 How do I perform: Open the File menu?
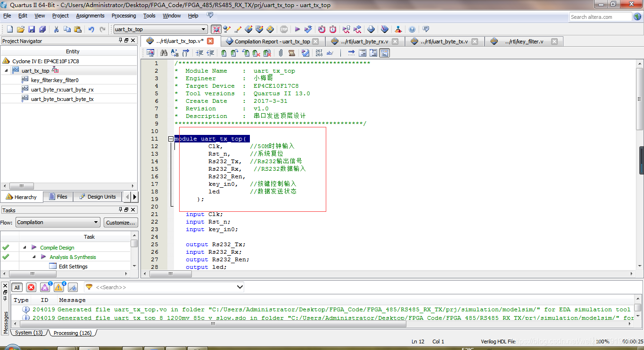(x=7, y=16)
